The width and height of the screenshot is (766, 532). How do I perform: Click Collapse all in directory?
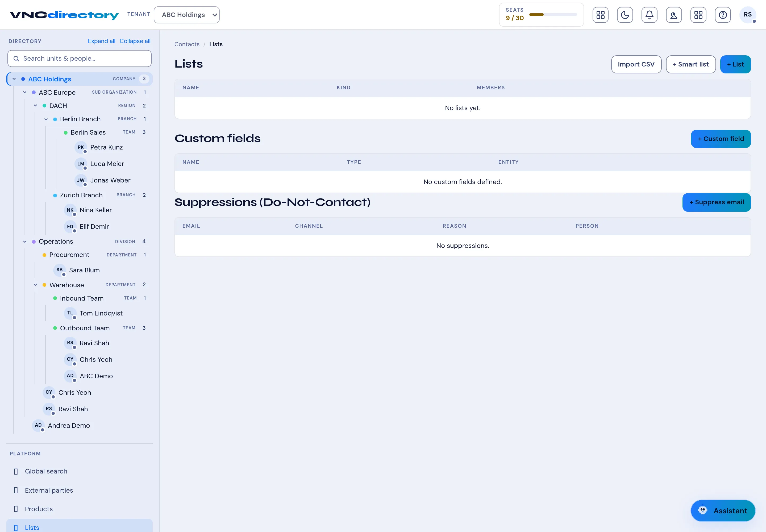click(x=135, y=41)
